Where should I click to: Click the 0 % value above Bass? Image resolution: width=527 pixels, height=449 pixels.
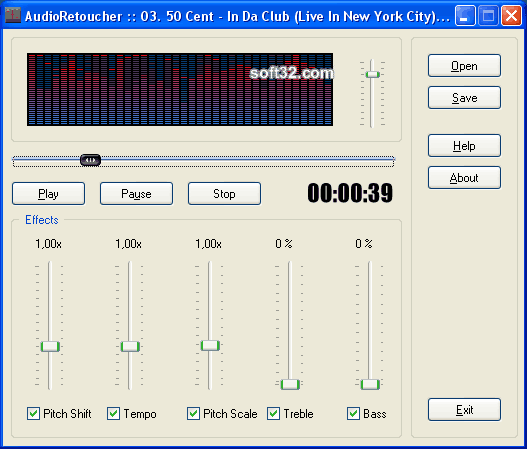pos(364,244)
